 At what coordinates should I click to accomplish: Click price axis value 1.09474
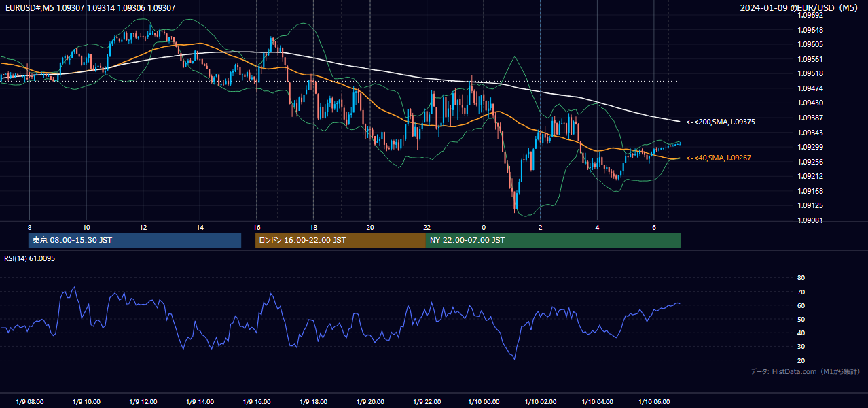point(810,88)
